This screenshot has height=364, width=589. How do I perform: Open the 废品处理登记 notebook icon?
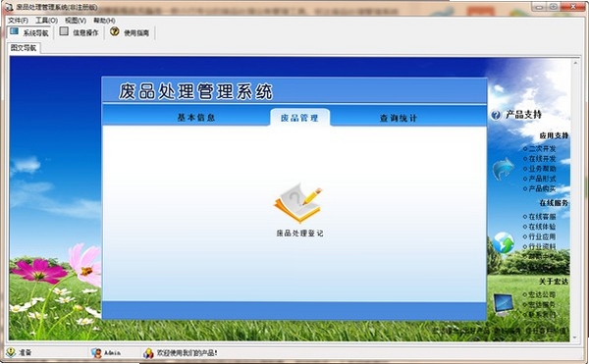tap(297, 203)
